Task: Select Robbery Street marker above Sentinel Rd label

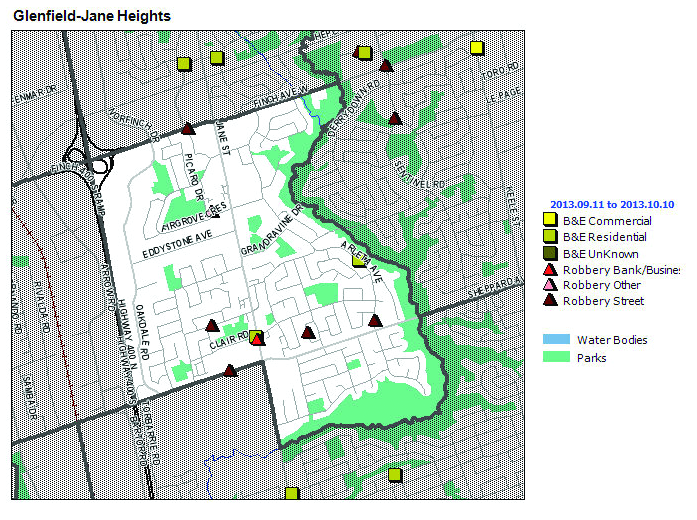Action: [395, 118]
